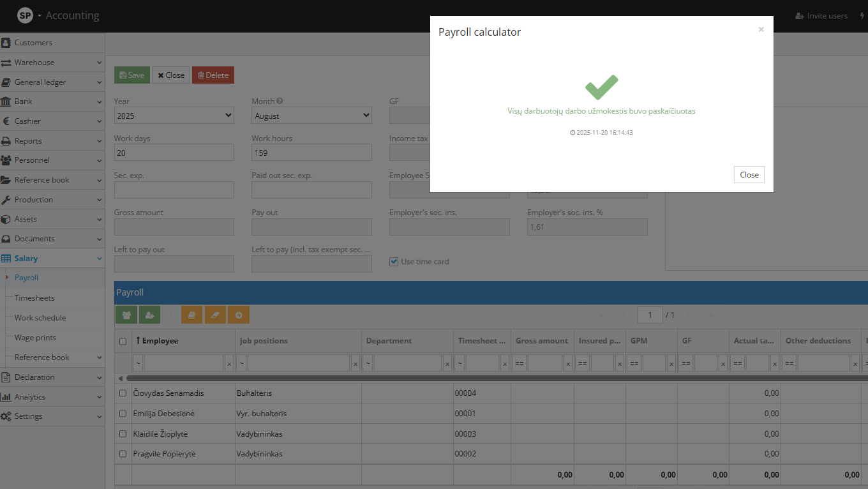Click the eraser icon in the Payroll toolbar
868x489 pixels.
[215, 315]
